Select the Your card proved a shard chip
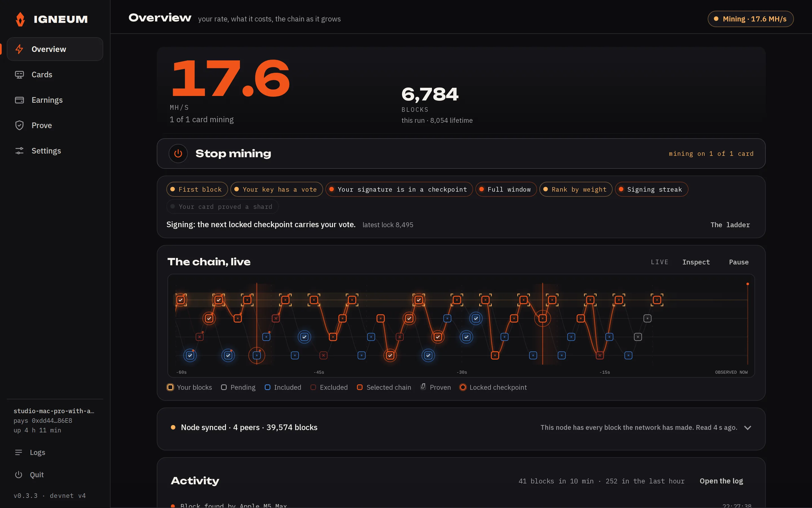Screen dimensions: 812x508 click(x=222, y=207)
